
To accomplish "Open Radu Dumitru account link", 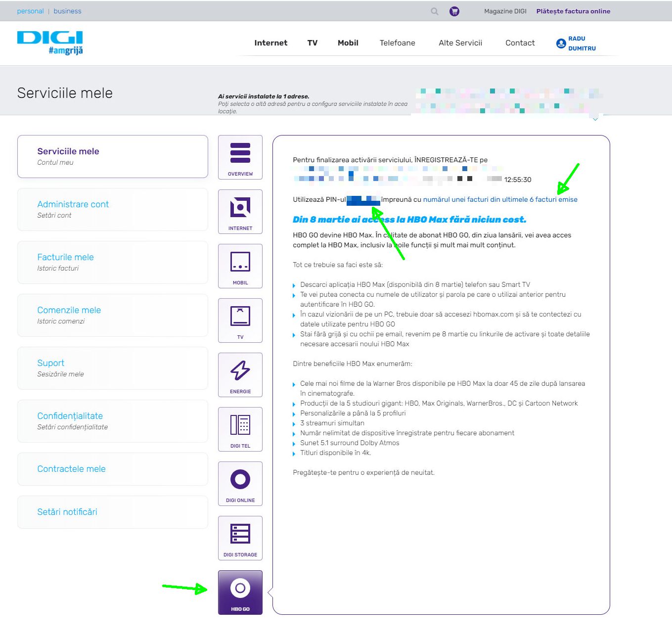I will (582, 44).
